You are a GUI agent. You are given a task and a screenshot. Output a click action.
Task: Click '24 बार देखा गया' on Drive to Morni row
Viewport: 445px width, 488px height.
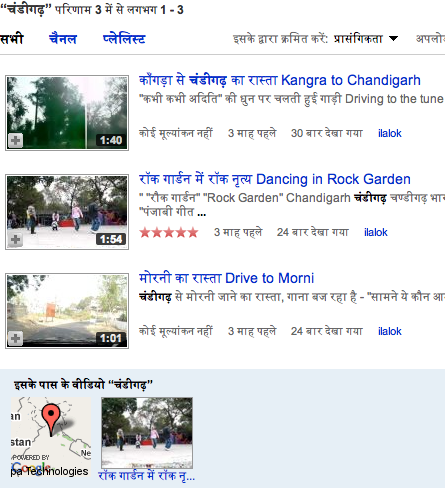click(x=326, y=331)
